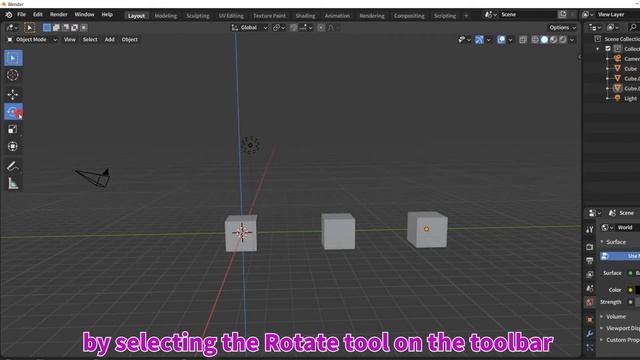Open the viewport Add menu

(x=109, y=40)
